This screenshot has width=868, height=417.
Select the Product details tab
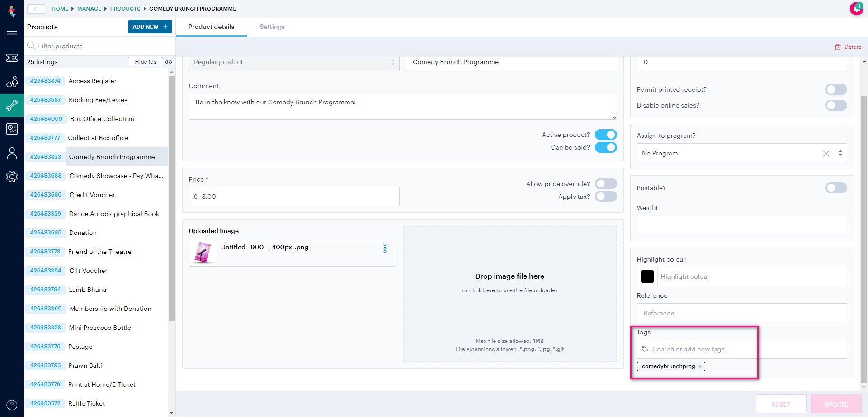(x=211, y=27)
